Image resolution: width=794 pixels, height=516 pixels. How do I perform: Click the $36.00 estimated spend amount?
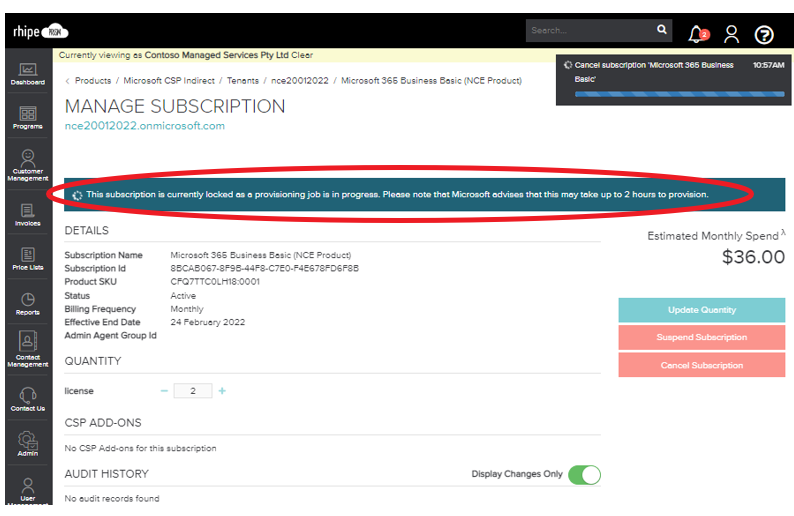point(753,257)
